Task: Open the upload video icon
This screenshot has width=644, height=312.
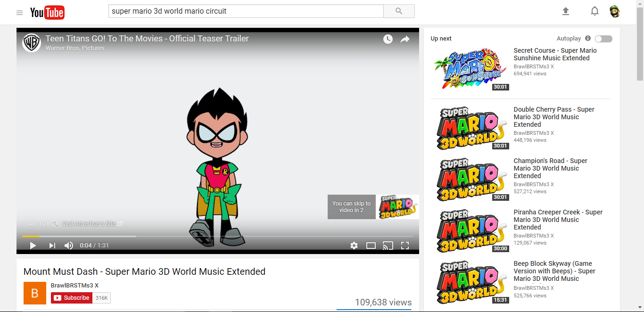Action: 566,11
